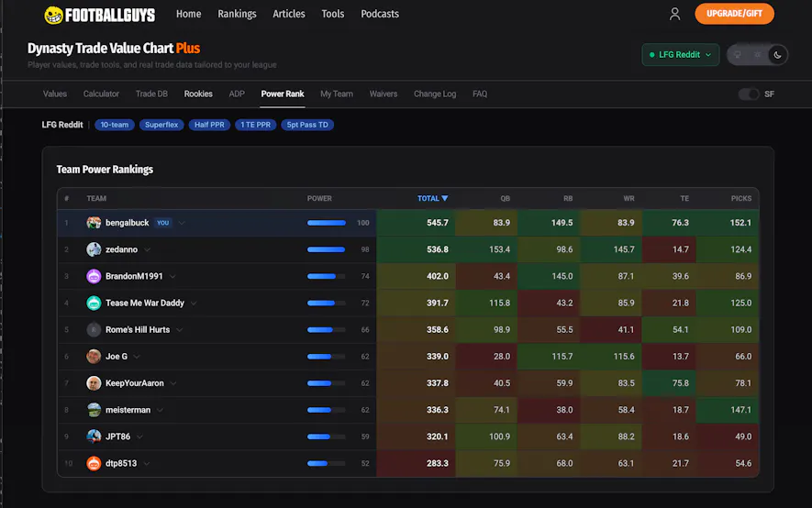Viewport: 812px width, 508px height.
Task: Choose system theme monitor icon
Action: 738,55
